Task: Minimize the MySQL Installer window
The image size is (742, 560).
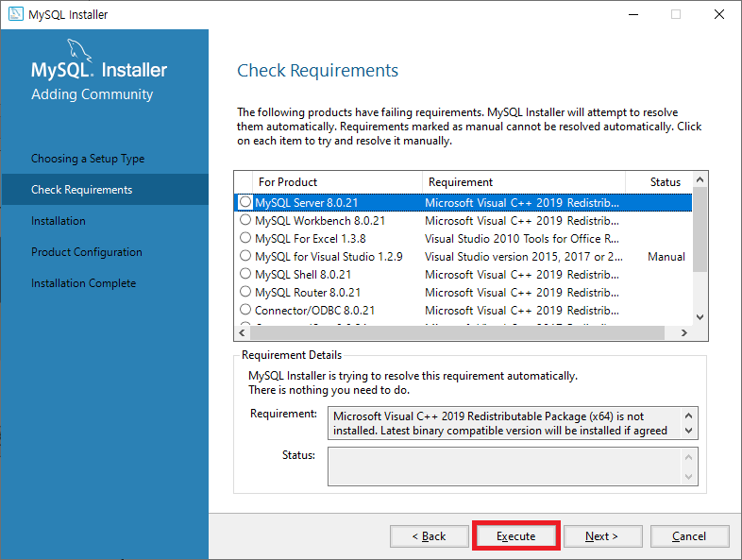Action: coord(633,14)
